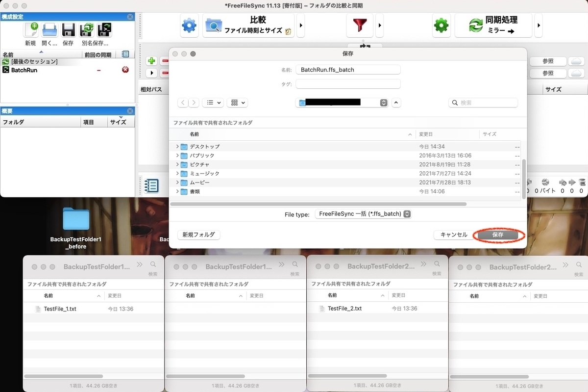Expand the ミュージック folder
The width and height of the screenshot is (588, 392).
(177, 174)
